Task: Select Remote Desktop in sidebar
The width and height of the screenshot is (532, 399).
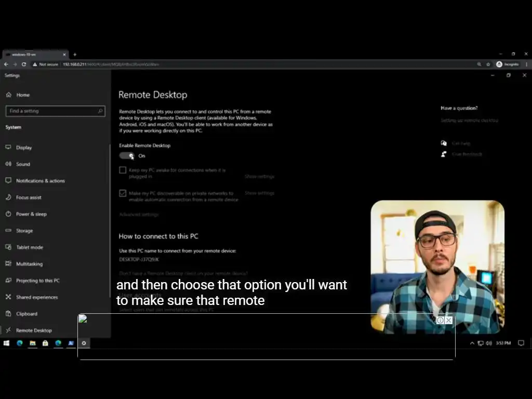Action: [29, 330]
